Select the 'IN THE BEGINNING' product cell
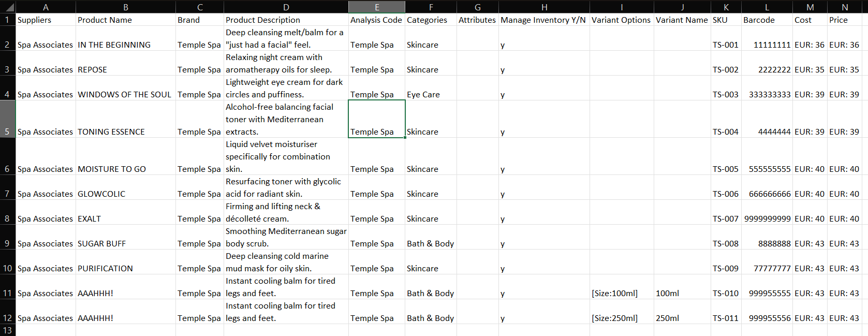The height and width of the screenshot is (336, 868). tap(126, 38)
